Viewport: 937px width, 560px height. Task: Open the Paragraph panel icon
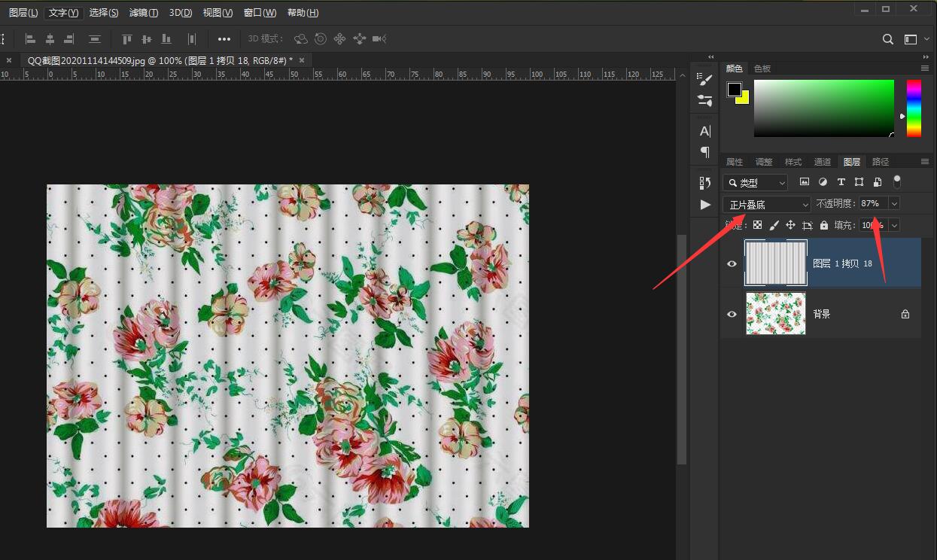[x=704, y=151]
